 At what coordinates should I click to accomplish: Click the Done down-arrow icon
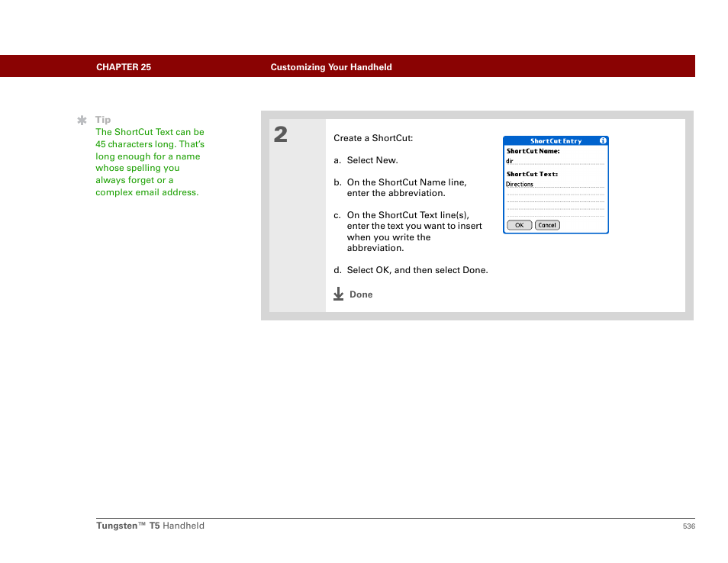click(339, 294)
